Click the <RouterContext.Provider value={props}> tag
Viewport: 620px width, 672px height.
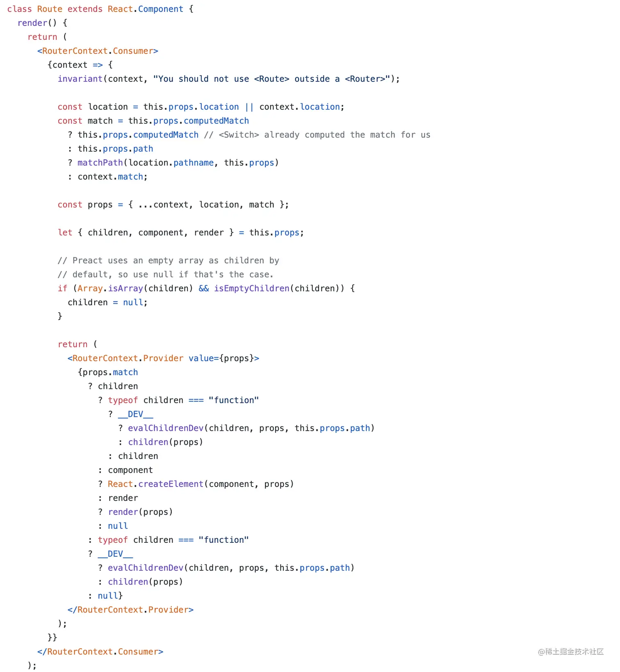click(163, 358)
